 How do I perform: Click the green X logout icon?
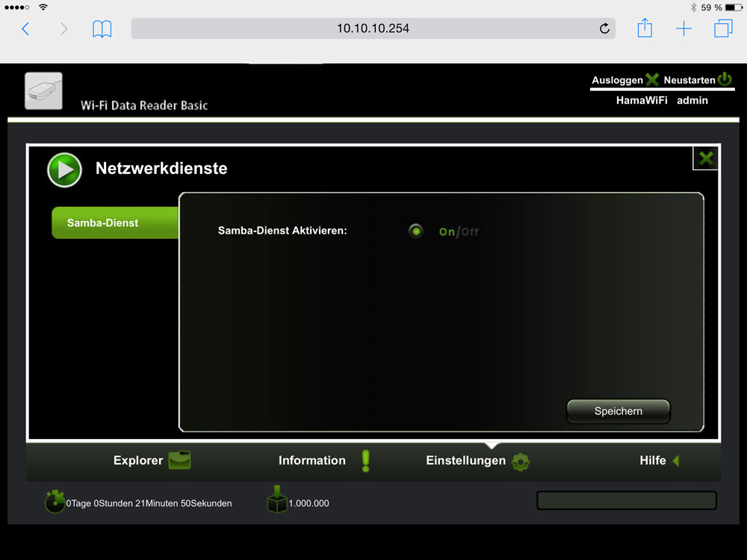click(652, 80)
